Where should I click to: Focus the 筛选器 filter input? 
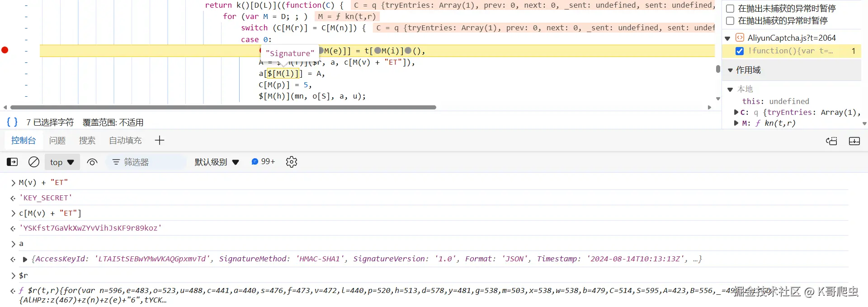[x=146, y=162]
